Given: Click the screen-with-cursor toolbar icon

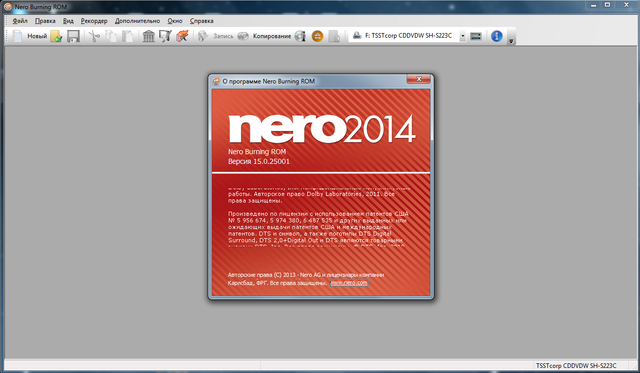Looking at the screenshot, I should tap(165, 36).
